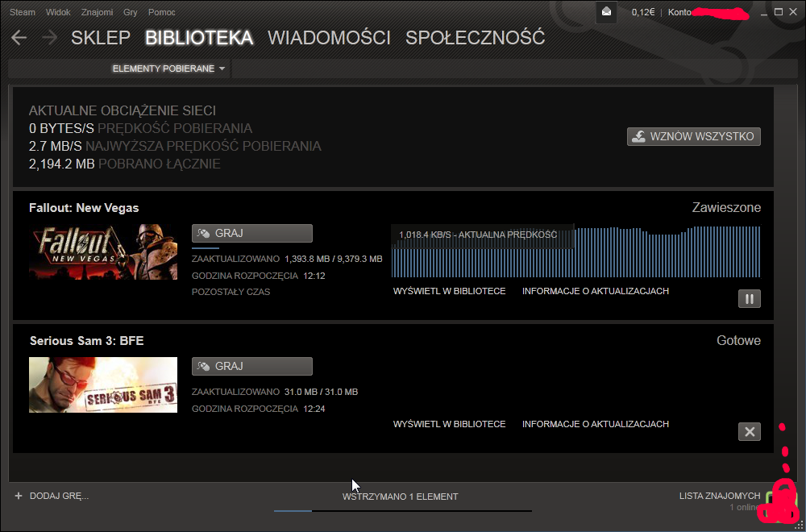The height and width of the screenshot is (532, 806).
Task: Open the Konto account menu
Action: (679, 12)
